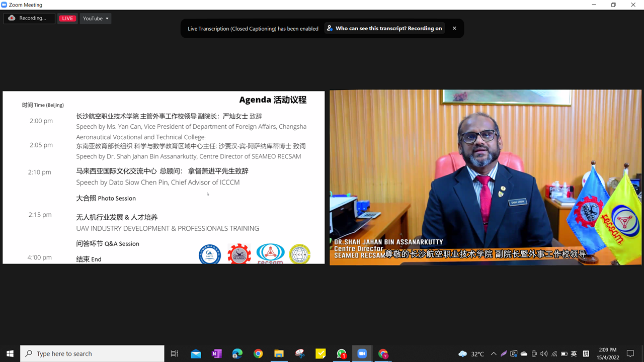Open Sticky Notes from the taskbar
This screenshot has height=362, width=644.
[320, 353]
